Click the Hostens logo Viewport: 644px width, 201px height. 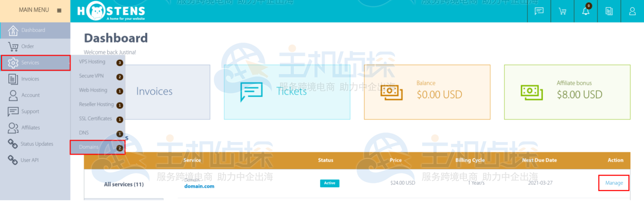pos(111,11)
